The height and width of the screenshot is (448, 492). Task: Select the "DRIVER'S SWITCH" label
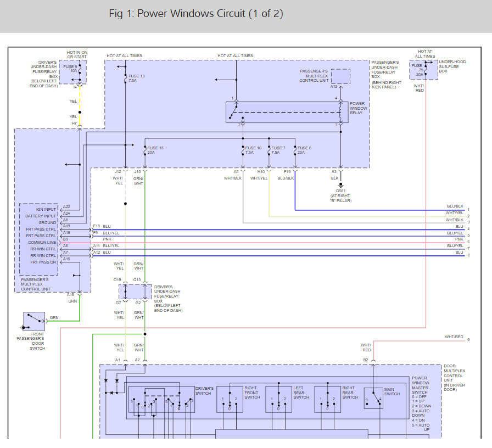[204, 390]
